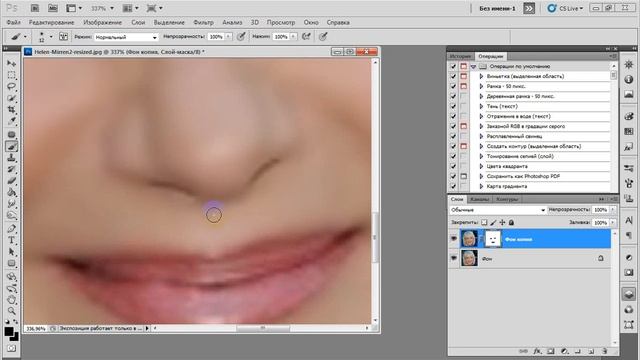Open the layer Заливка (fill) arrow

click(x=612, y=222)
